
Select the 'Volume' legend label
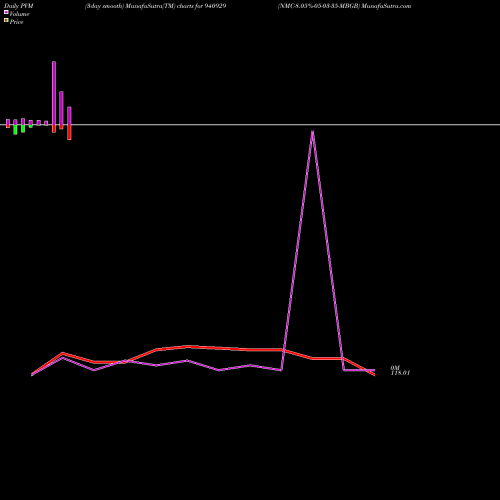pyautogui.click(x=19, y=14)
